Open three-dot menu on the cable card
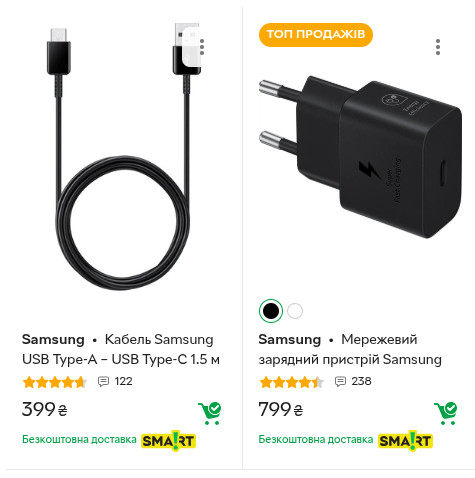Viewport: 475px width, 478px height. click(x=202, y=47)
